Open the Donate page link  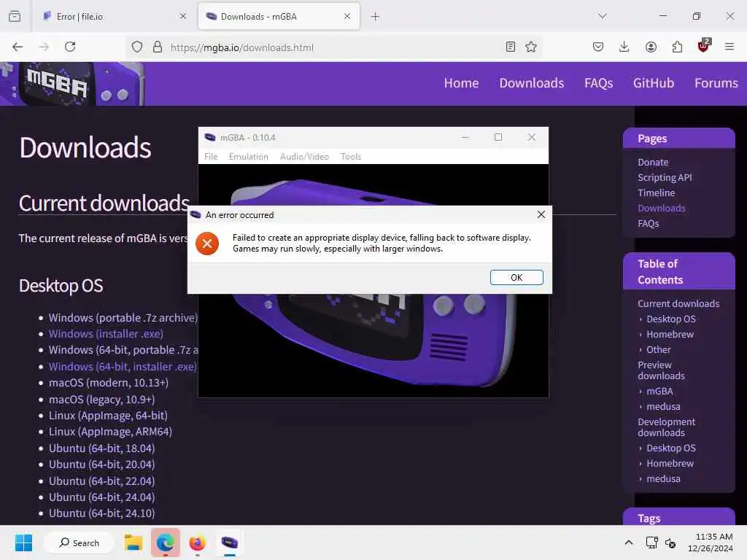[x=653, y=162]
